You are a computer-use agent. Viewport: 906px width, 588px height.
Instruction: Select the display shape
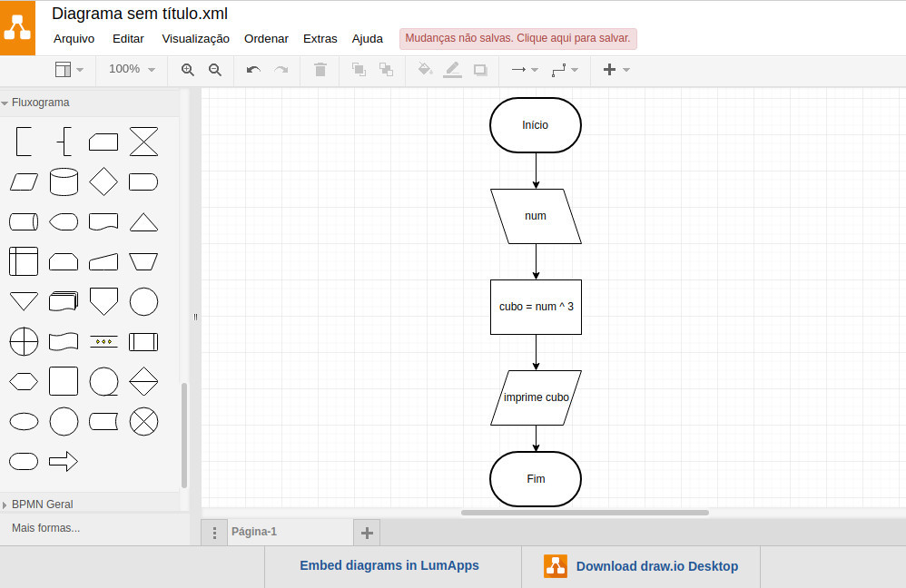64,221
